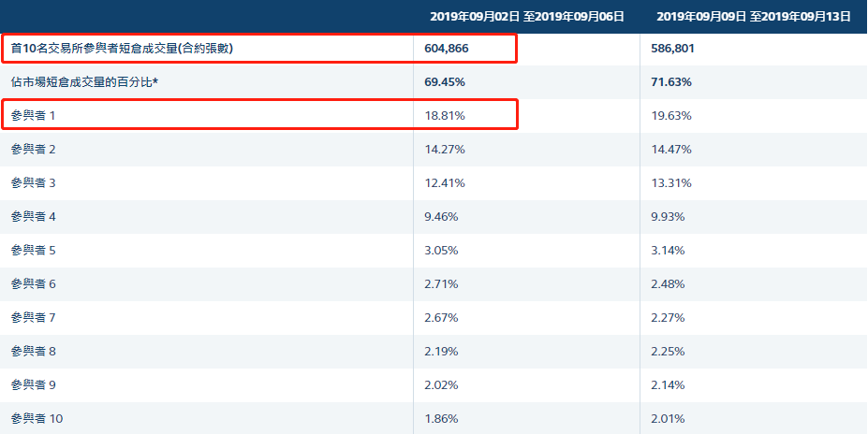
Task: Select the 佔市場短倉成交量的百分比 row label
Action: coord(85,82)
